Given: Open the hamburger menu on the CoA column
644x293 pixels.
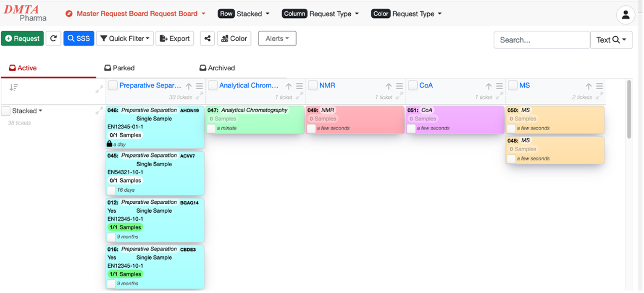Looking at the screenshot, I should point(499,86).
